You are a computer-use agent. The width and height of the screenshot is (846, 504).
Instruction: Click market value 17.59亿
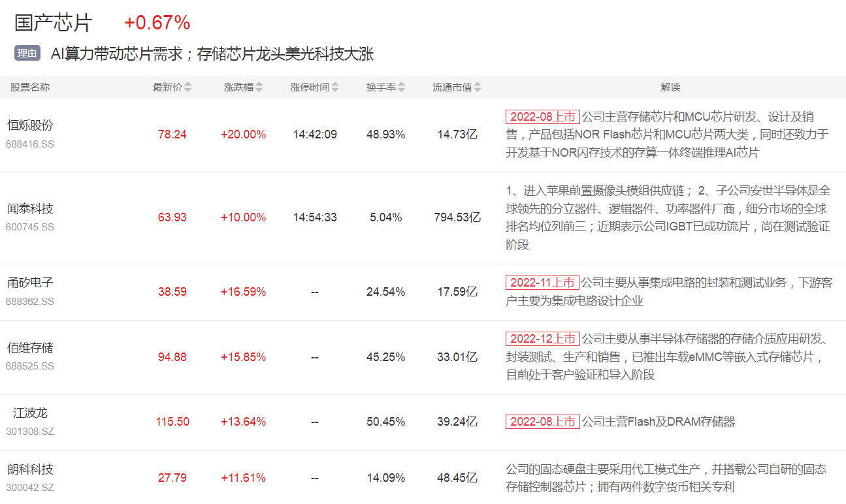(x=457, y=292)
